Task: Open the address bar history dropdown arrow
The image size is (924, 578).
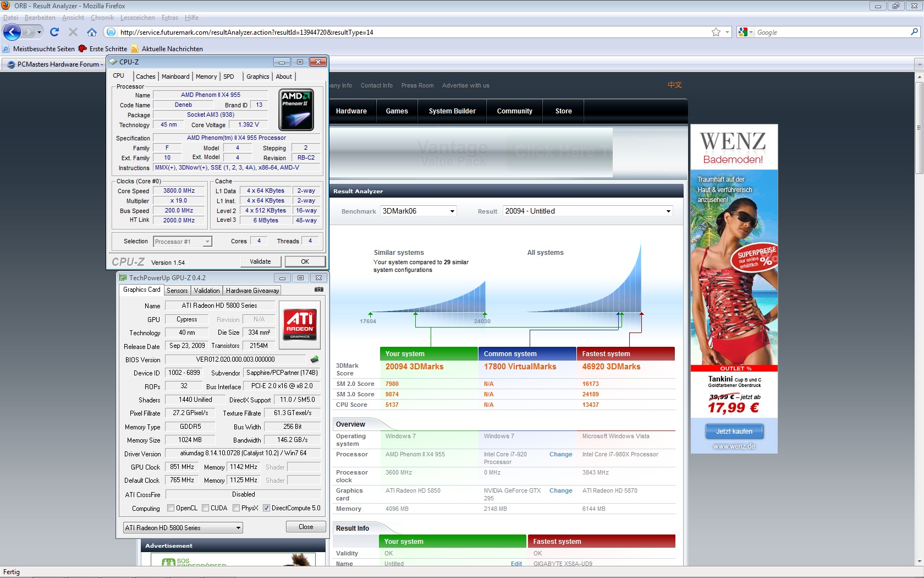Action: 727,32
